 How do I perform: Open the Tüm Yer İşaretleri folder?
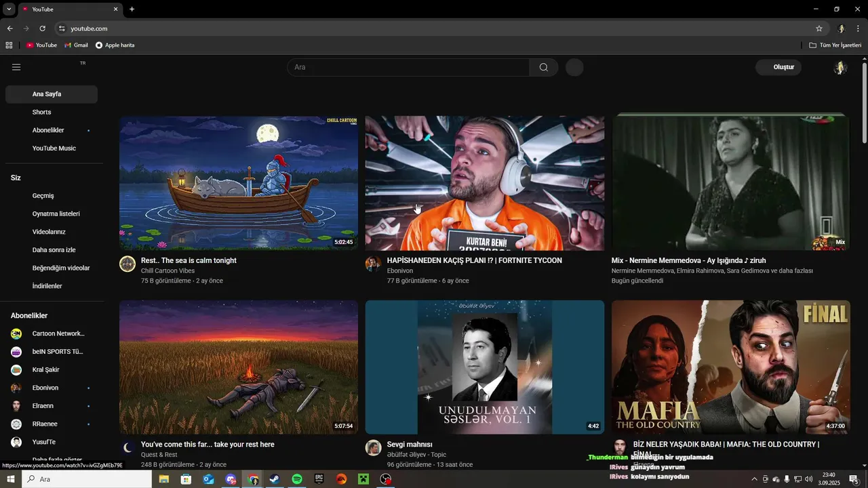pos(835,45)
